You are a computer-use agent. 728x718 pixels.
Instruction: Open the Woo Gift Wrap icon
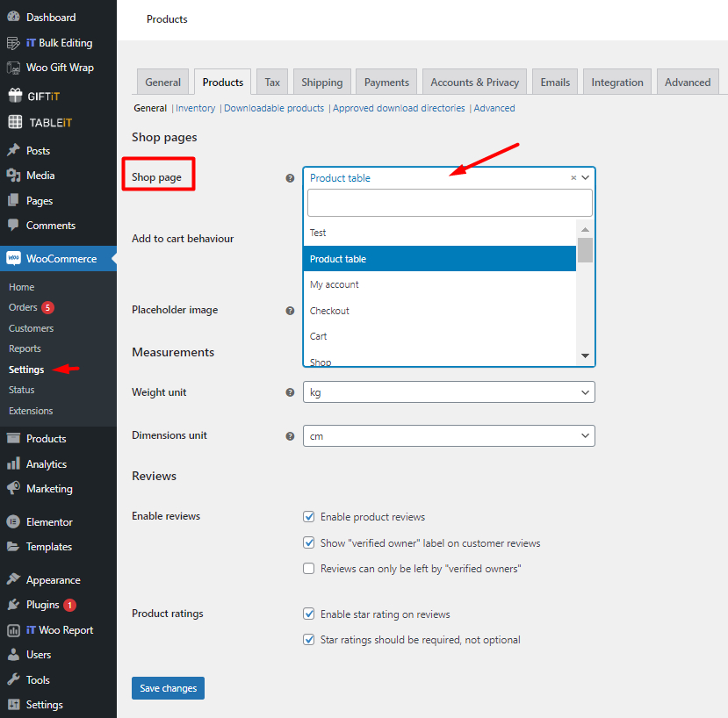tap(13, 68)
